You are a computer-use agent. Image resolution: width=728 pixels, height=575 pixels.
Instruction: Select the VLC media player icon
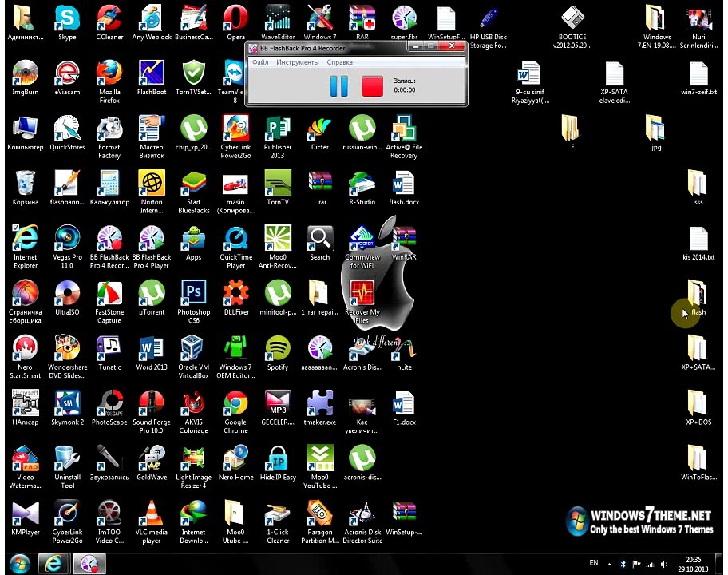[152, 521]
